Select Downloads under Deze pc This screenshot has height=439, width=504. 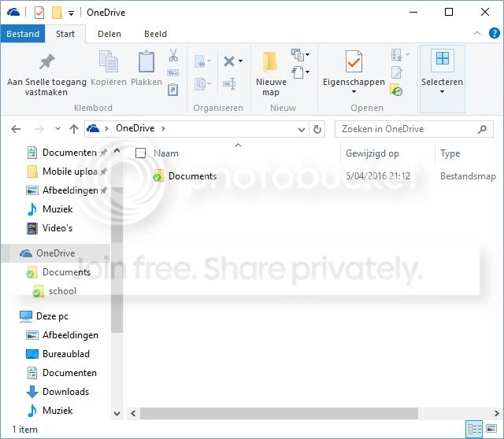pyautogui.click(x=65, y=392)
